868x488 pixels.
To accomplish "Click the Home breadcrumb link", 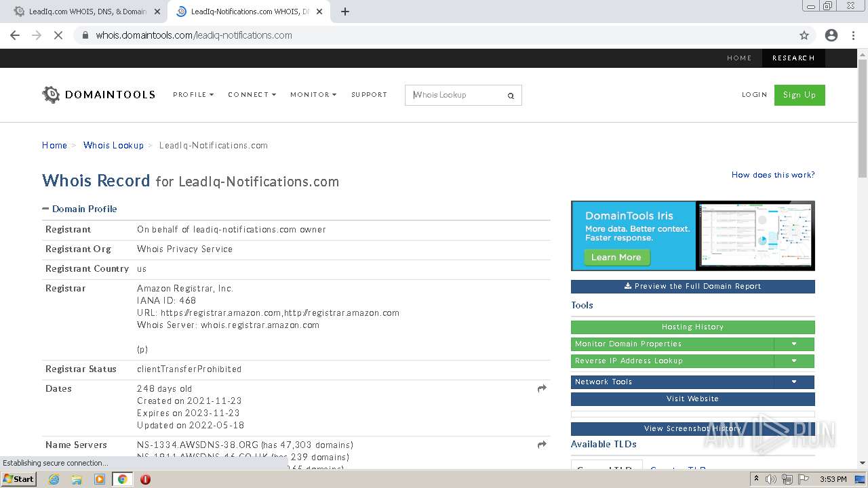I will (54, 145).
